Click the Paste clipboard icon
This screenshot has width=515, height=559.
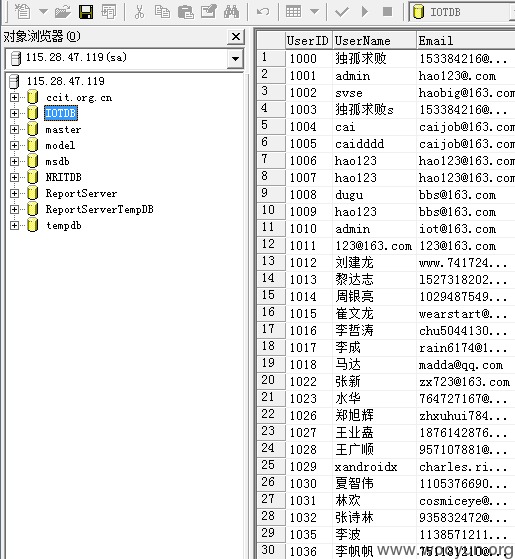[185, 12]
